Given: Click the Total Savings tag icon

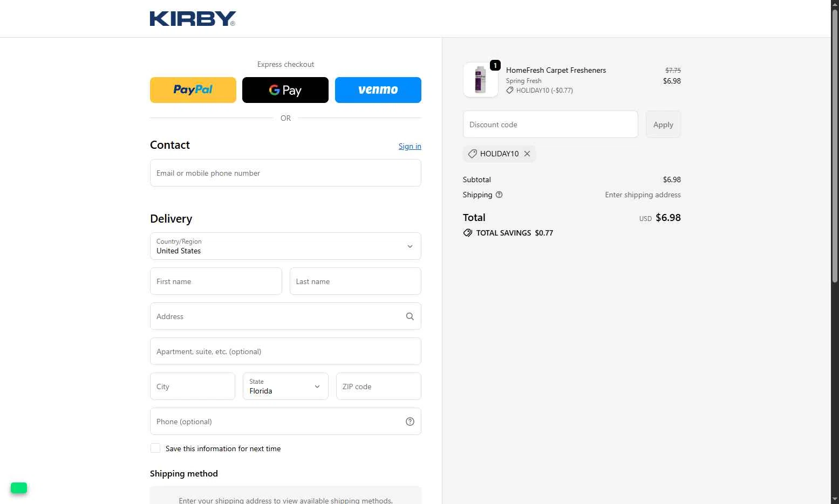Looking at the screenshot, I should click(x=468, y=233).
